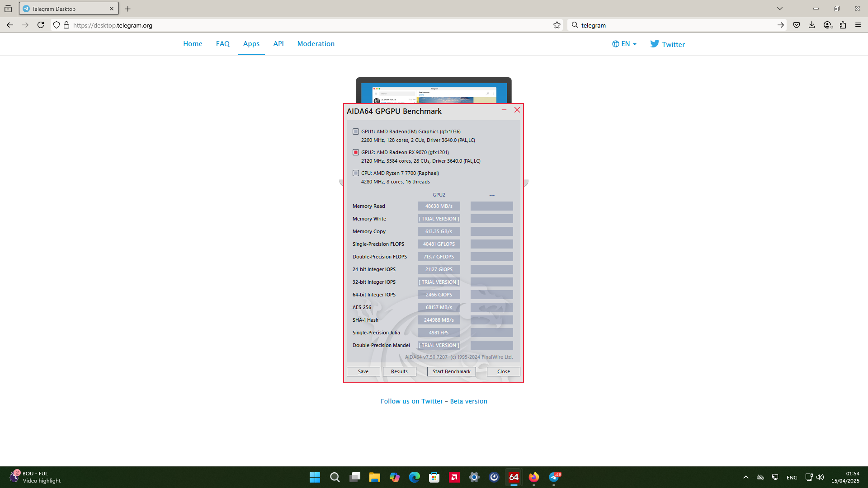This screenshot has width=868, height=488.
Task: Enable CPU AMD Ryzen 7 7700 checkbox
Action: [356, 173]
